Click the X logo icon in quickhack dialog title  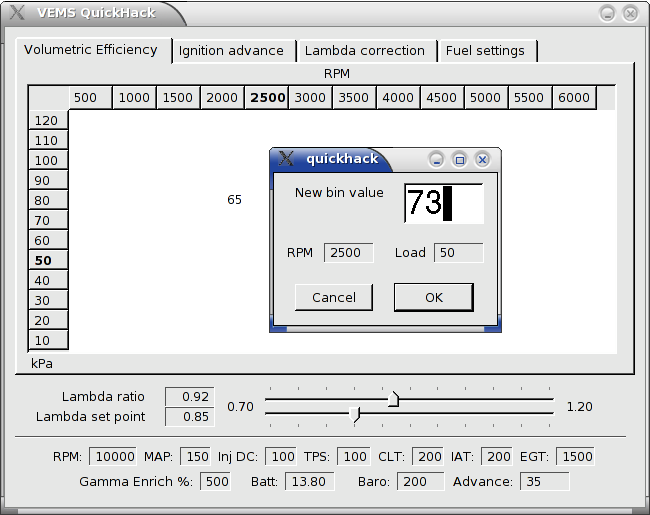pyautogui.click(x=286, y=158)
